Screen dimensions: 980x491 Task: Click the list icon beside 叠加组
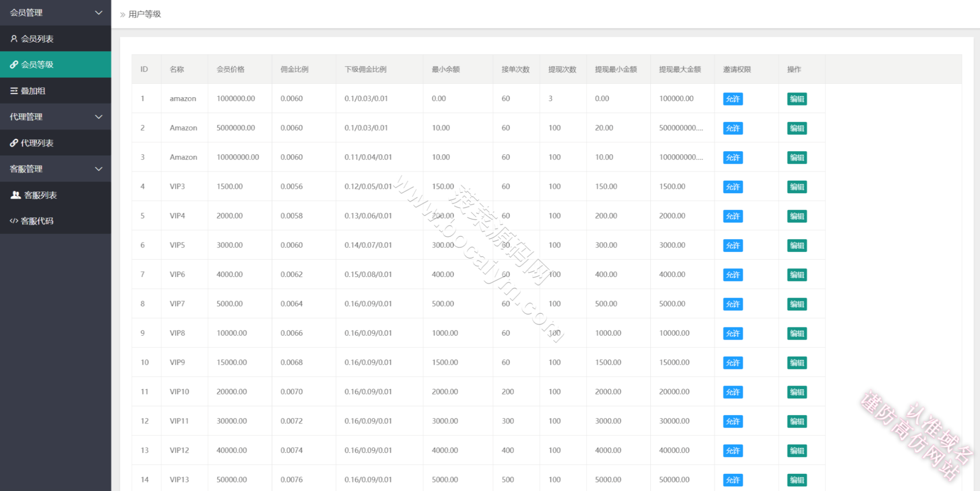[14, 91]
